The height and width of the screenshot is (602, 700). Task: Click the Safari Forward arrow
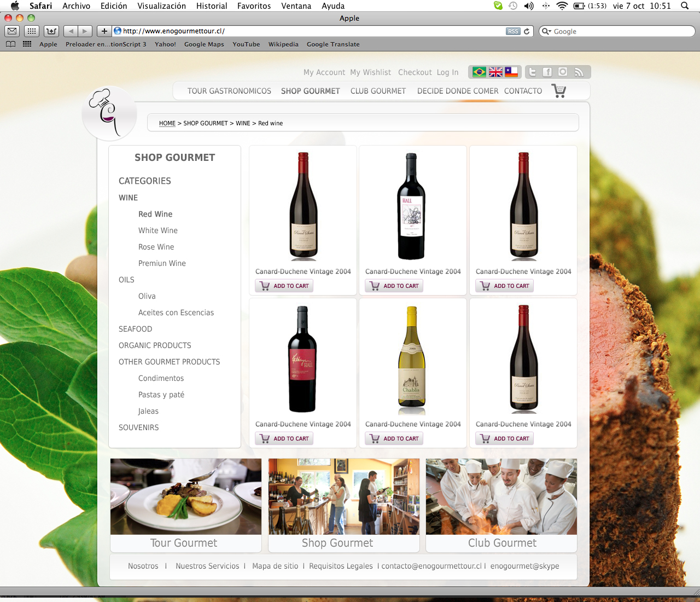coord(85,31)
